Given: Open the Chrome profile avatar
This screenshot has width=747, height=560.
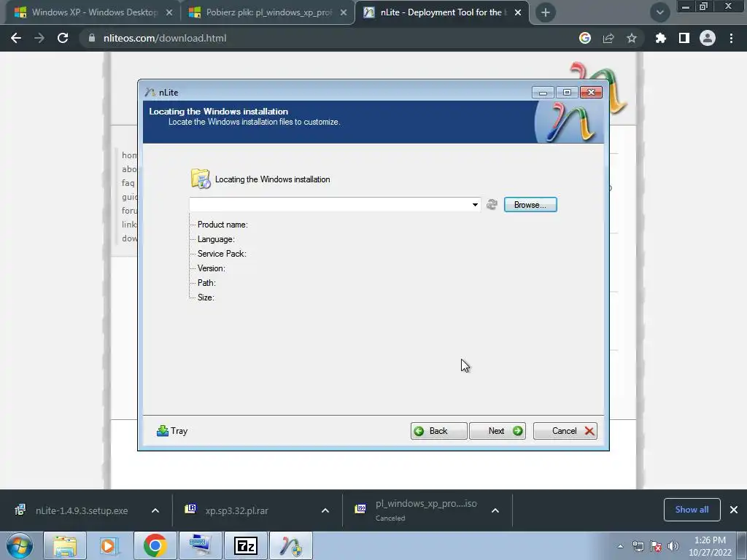Looking at the screenshot, I should tap(708, 38).
